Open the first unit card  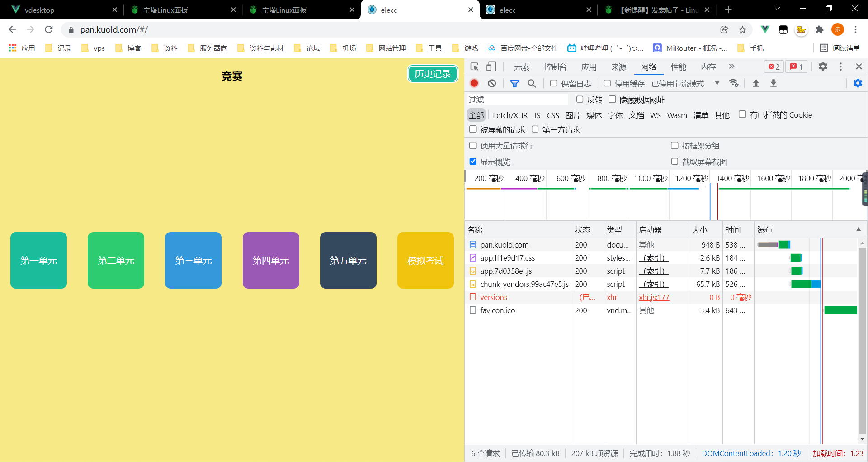[38, 260]
